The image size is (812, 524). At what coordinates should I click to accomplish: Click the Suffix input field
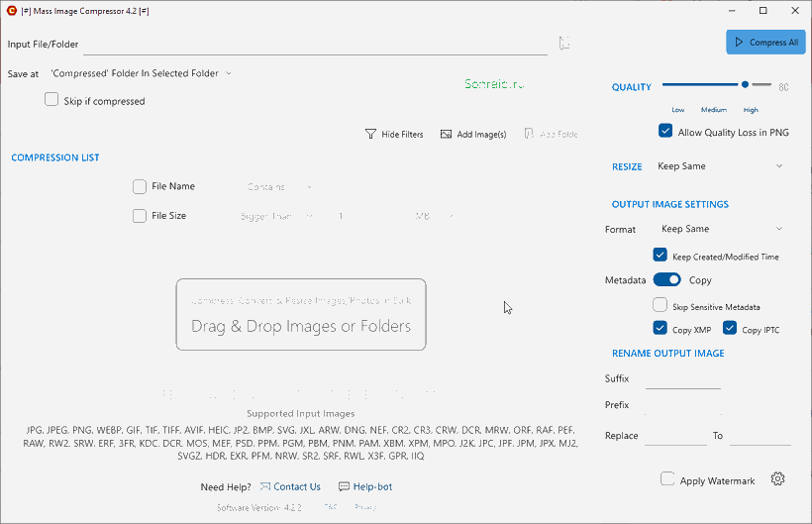683,379
